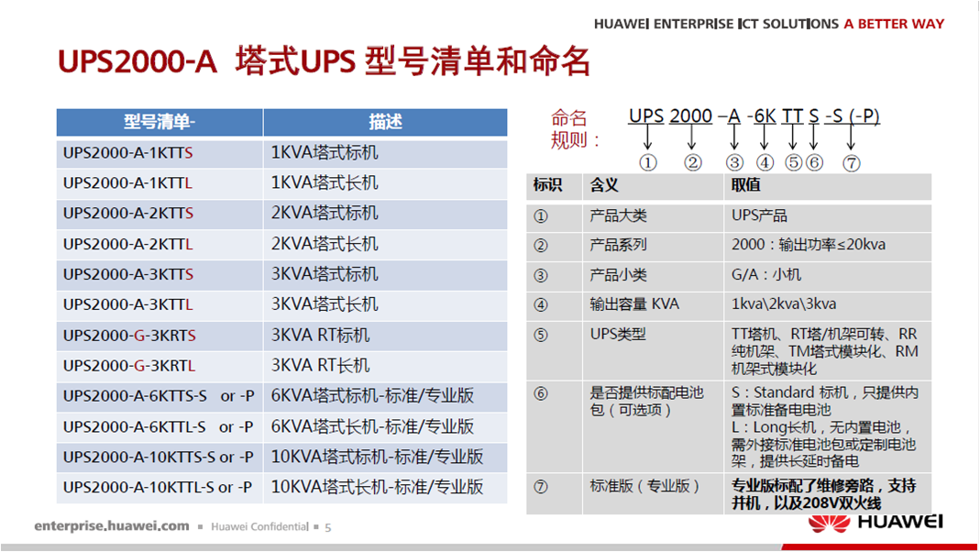
Task: Select the 取值 column header in the right-hand table
Action: click(x=745, y=186)
